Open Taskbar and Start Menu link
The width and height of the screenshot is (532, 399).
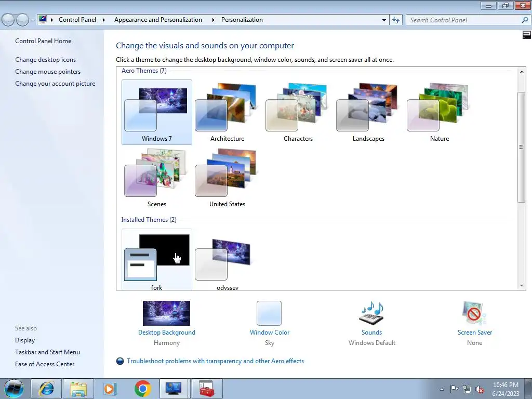click(x=47, y=352)
